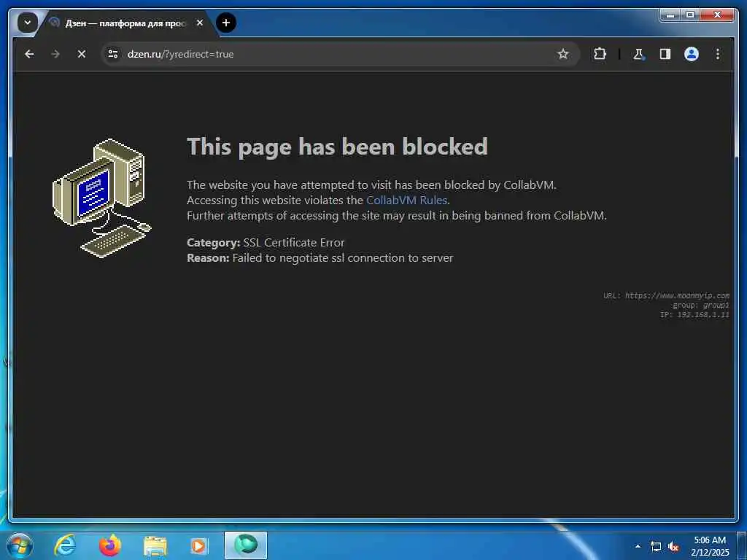
Task: Click the active browser taskbar button
Action: (x=246, y=545)
